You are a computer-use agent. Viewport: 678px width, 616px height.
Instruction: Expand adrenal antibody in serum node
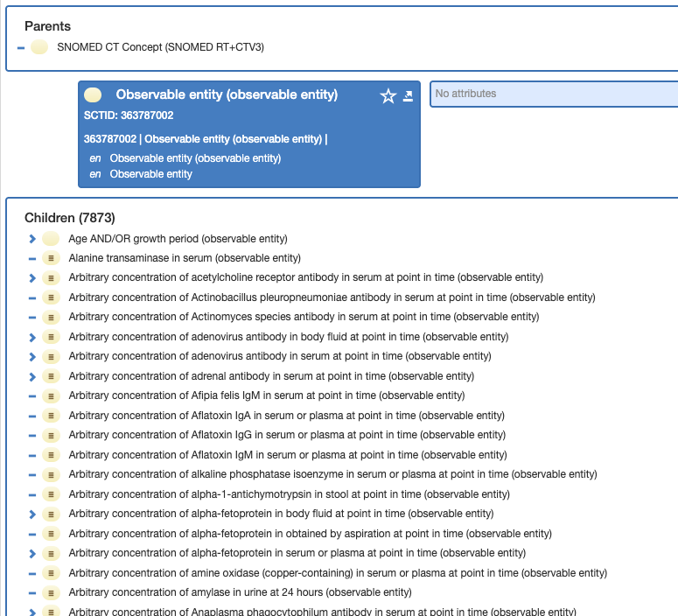click(x=32, y=377)
